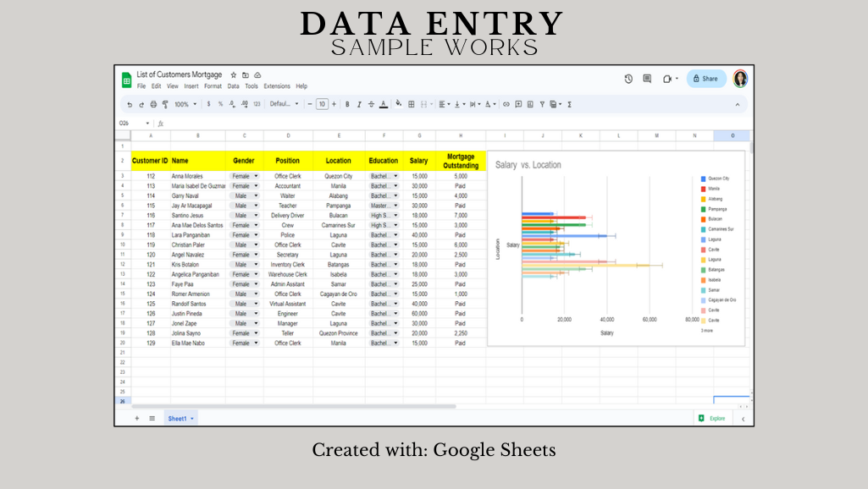Click the Insert chart icon

tap(530, 104)
